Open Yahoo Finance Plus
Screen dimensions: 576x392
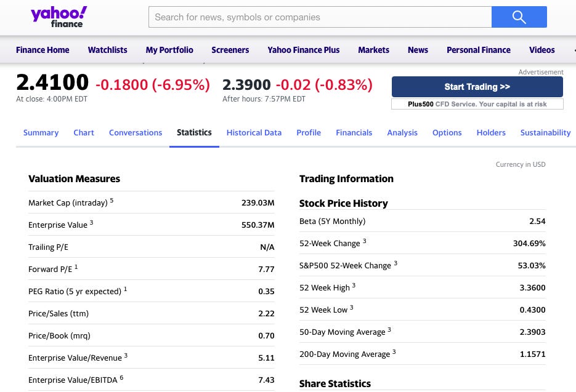(x=303, y=50)
